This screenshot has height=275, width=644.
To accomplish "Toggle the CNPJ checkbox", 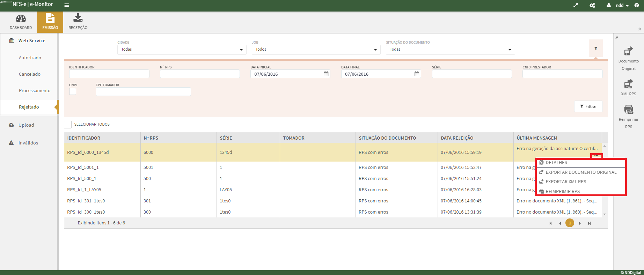I will click(x=73, y=91).
